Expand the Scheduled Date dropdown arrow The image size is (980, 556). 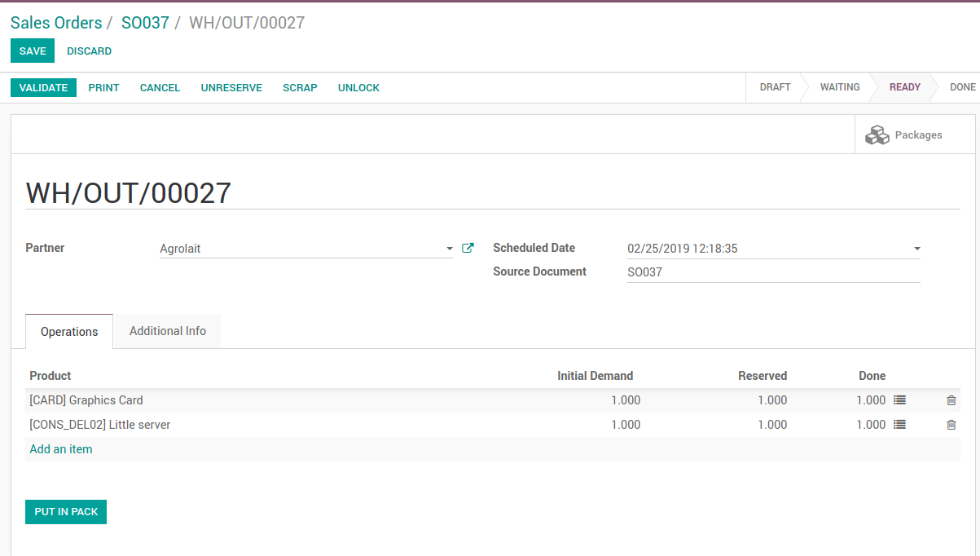(x=917, y=249)
